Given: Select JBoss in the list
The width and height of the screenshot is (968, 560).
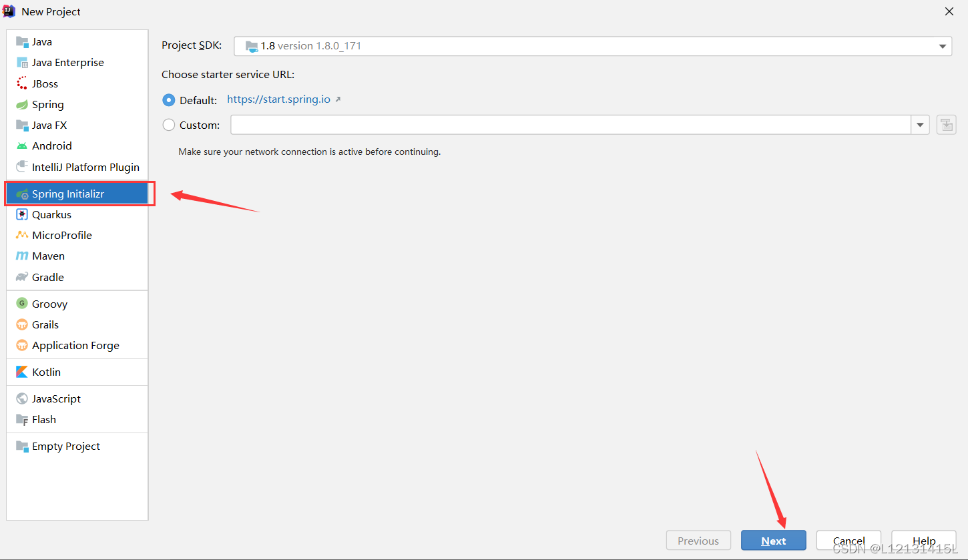Looking at the screenshot, I should 77,83.
